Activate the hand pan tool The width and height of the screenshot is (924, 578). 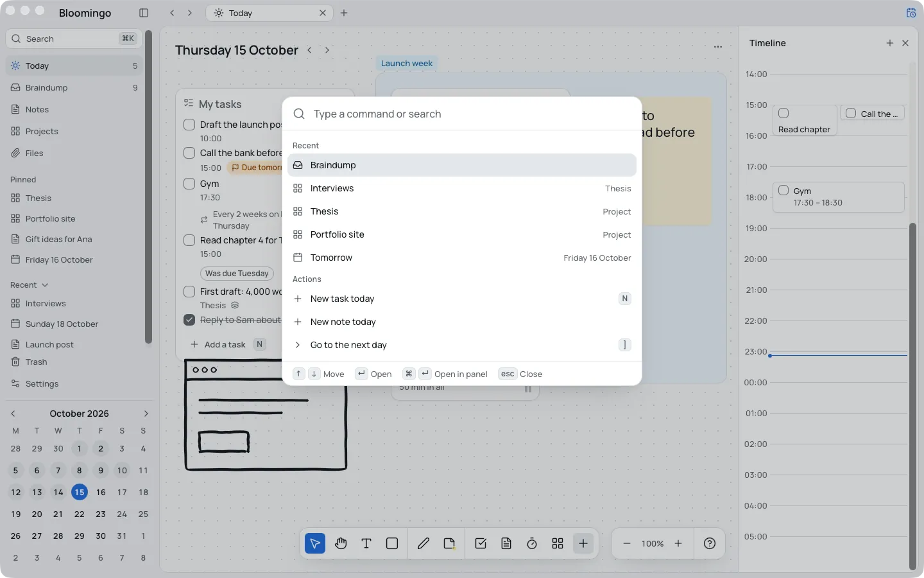[341, 543]
